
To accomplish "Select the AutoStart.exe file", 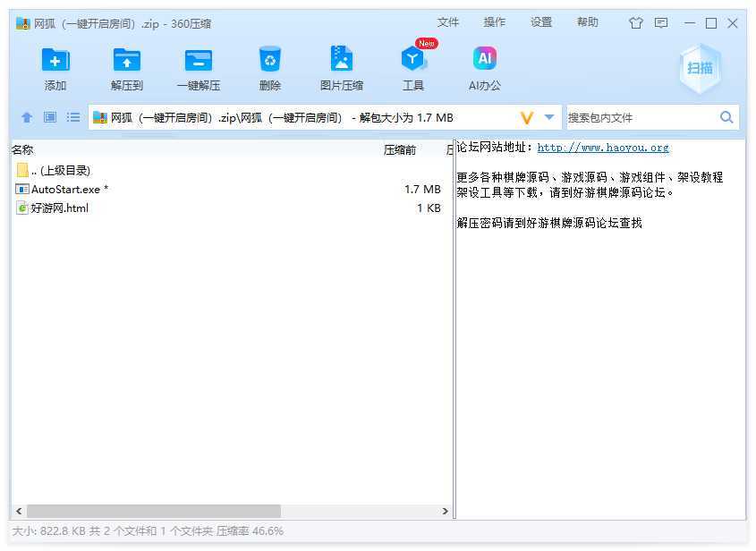I will point(66,190).
